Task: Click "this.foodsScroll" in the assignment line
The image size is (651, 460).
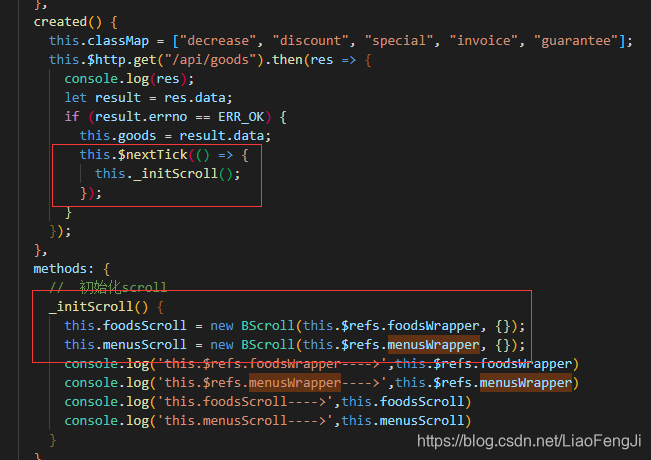Action: click(x=125, y=325)
